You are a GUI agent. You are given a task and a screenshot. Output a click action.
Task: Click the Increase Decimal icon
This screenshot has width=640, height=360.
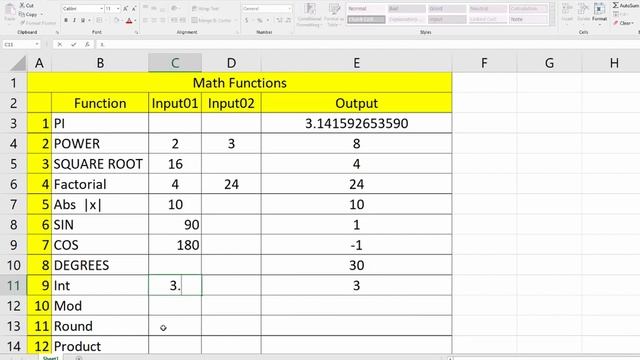[279, 20]
